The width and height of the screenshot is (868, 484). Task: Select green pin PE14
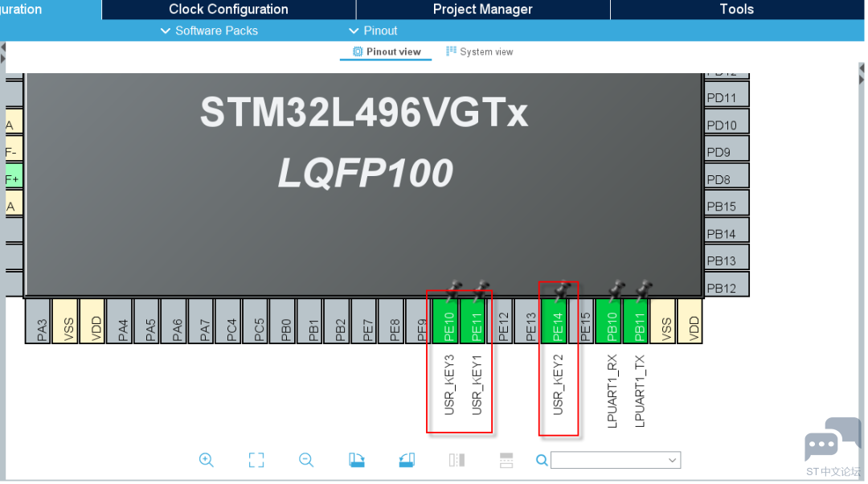tap(555, 321)
